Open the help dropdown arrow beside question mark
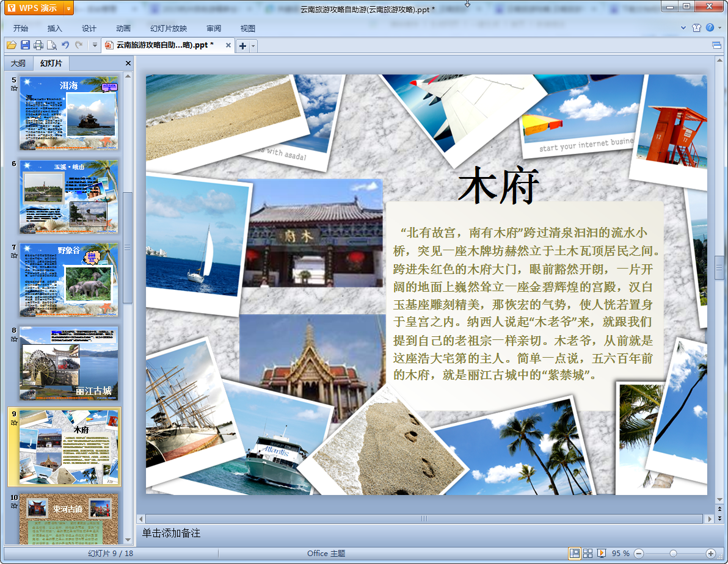The height and width of the screenshot is (564, 728). coord(719,28)
